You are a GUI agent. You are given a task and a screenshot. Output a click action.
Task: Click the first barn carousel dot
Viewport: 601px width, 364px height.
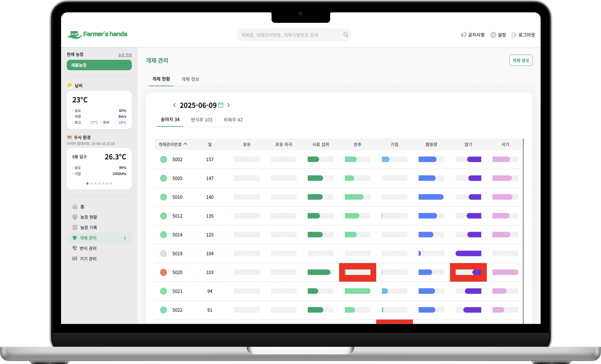click(87, 183)
